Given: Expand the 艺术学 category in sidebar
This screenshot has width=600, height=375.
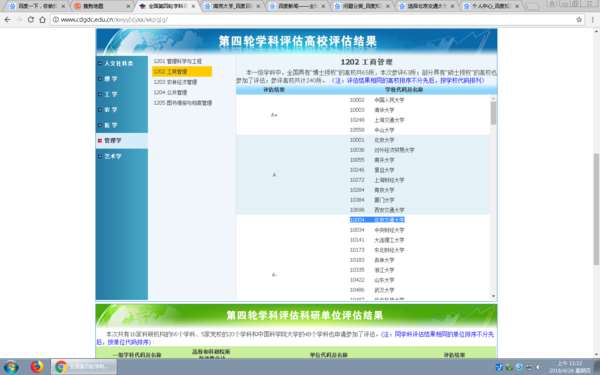Looking at the screenshot, I should click(112, 156).
